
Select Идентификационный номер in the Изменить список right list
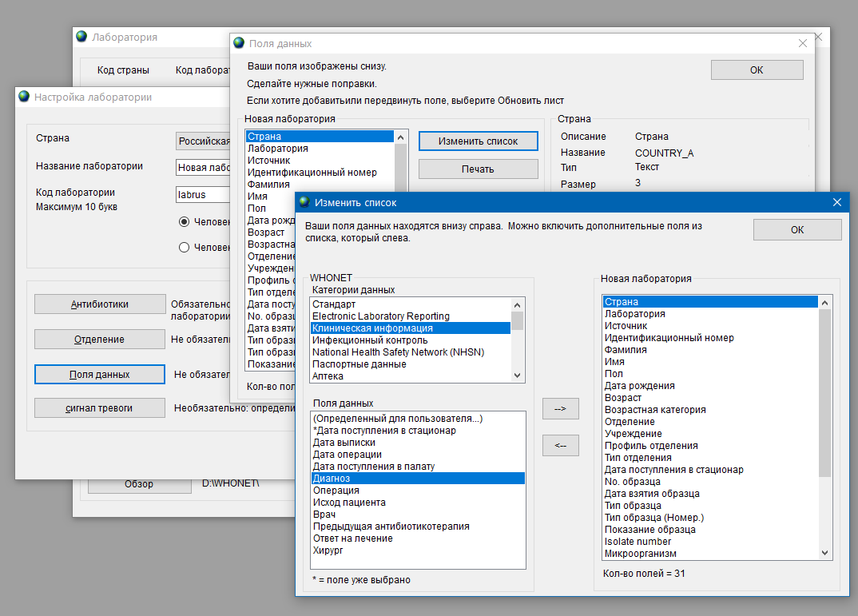[x=710, y=338]
